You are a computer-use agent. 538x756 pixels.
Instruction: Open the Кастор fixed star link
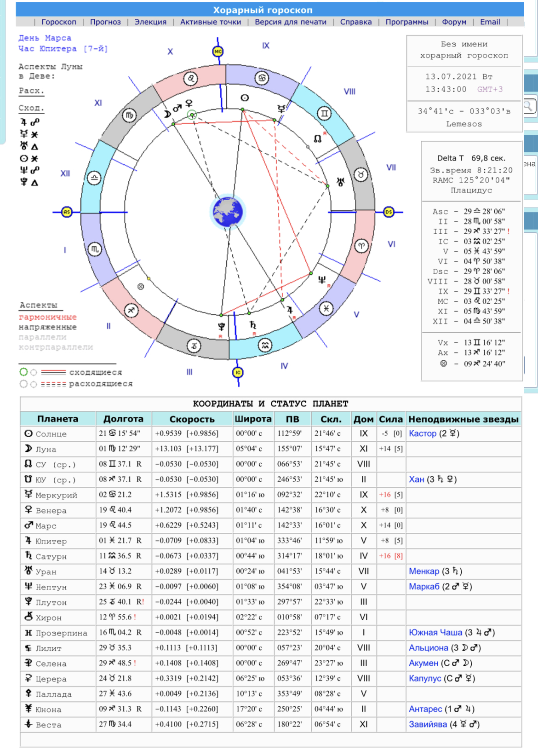click(423, 433)
